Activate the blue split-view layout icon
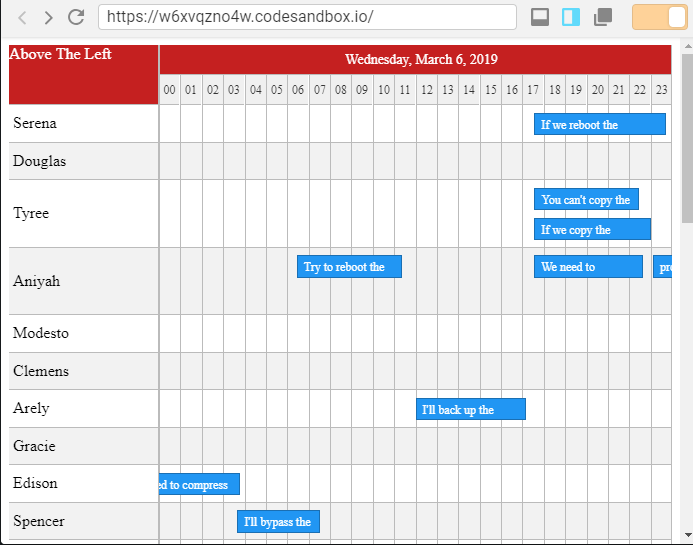Screen dimensions: 693x545 click(571, 17)
